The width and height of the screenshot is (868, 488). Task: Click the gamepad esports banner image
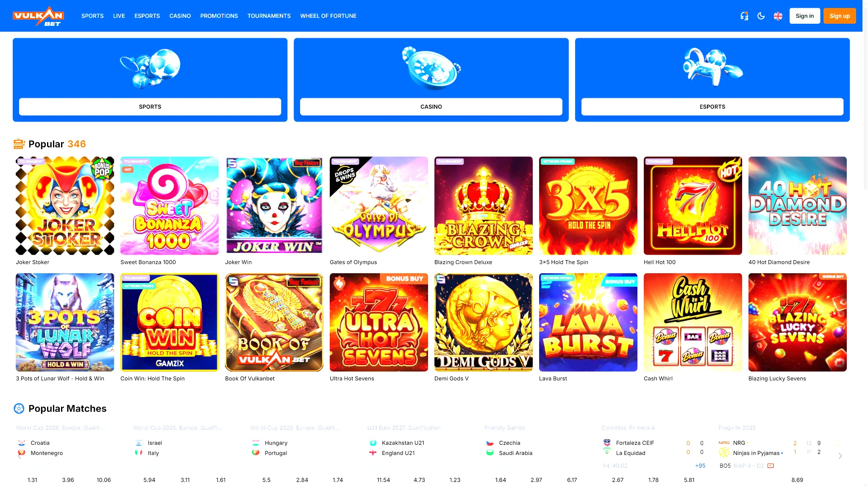(712, 67)
